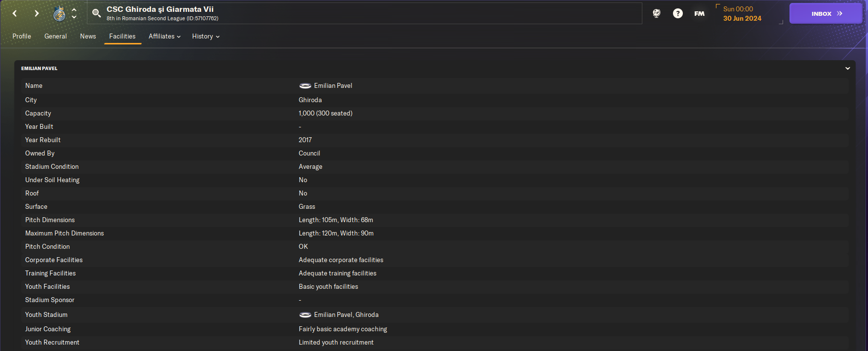Click Basic youth facilities text

[328, 287]
